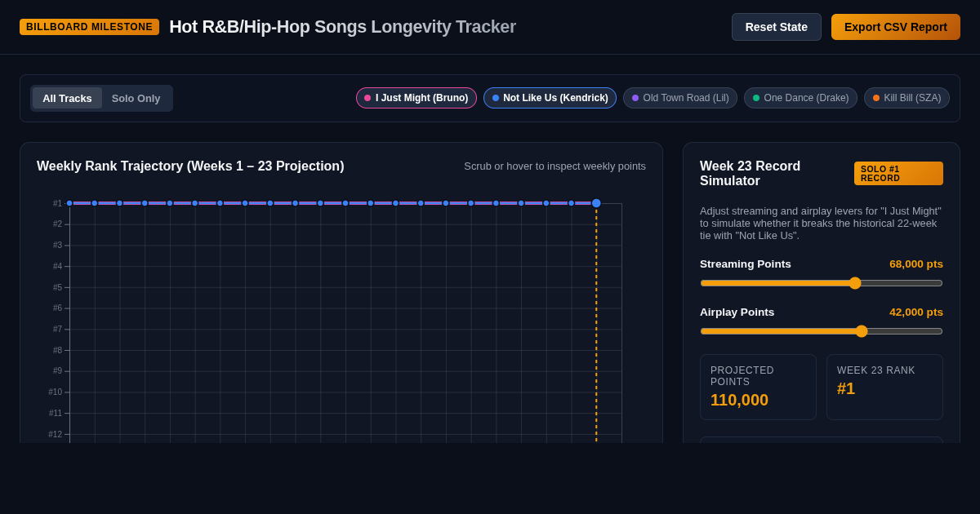Image resolution: width=980 pixels, height=514 pixels.
Task: Switch to Solo Only view
Action: [136, 98]
